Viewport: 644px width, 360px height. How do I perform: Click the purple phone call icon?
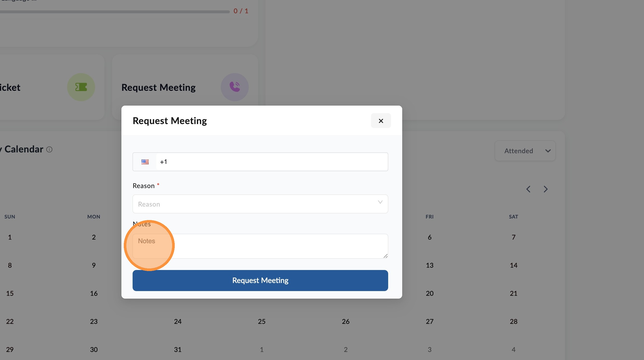pyautogui.click(x=235, y=87)
